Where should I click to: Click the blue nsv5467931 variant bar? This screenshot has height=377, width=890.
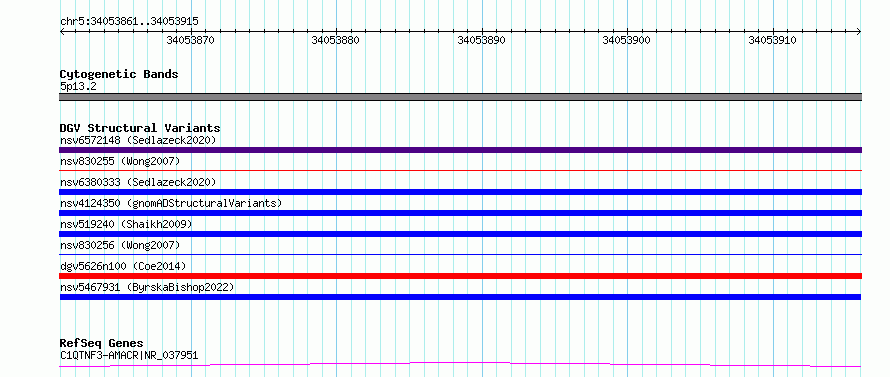pos(460,297)
